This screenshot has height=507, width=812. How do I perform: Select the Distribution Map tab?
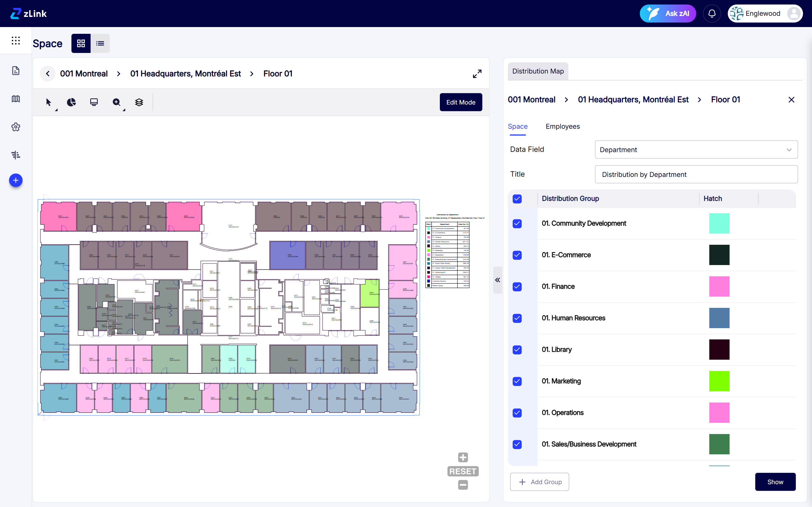538,71
